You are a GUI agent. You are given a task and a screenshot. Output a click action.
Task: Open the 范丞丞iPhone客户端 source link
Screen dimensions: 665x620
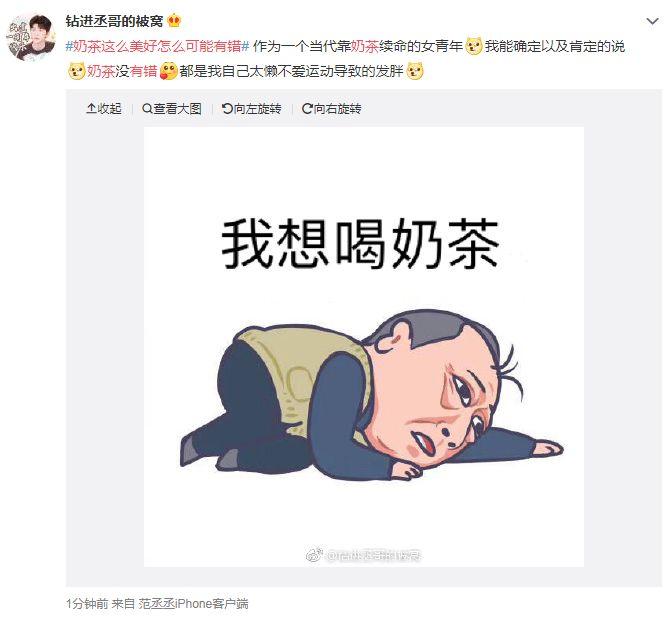click(193, 603)
